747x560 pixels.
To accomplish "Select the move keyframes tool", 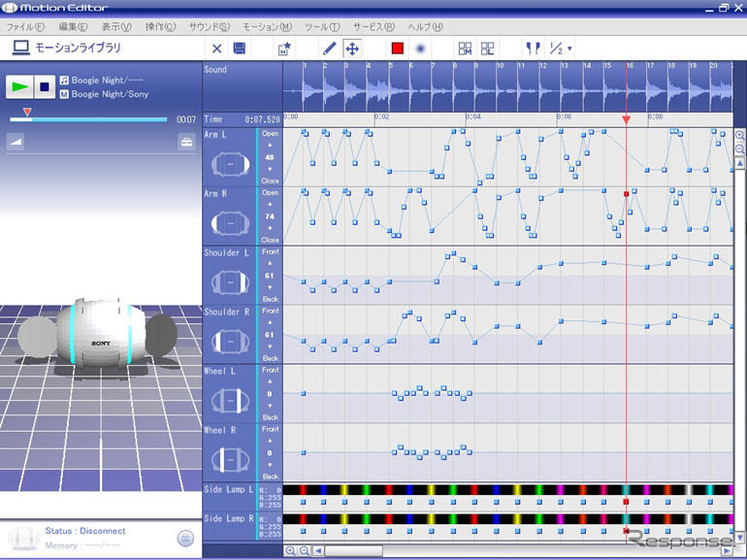I will click(351, 48).
